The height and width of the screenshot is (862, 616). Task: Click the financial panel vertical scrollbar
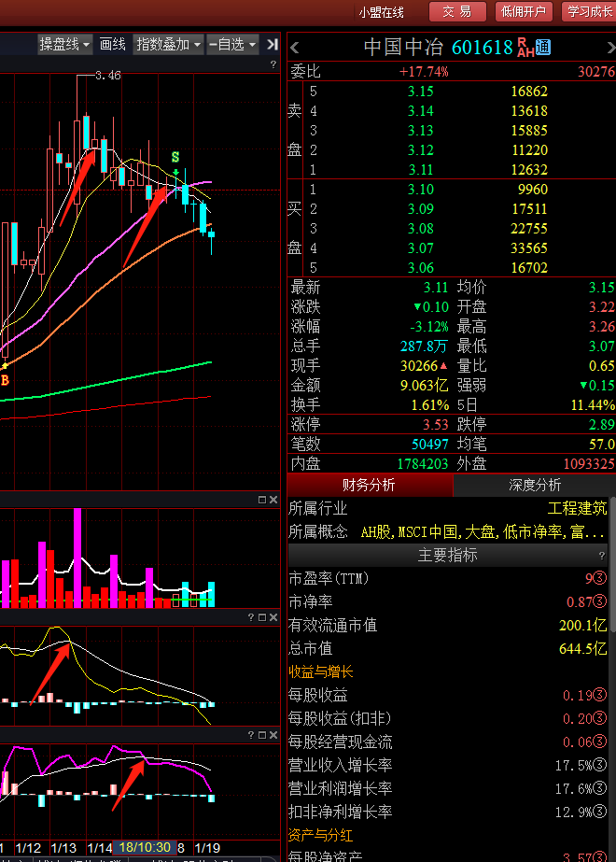coord(612,566)
